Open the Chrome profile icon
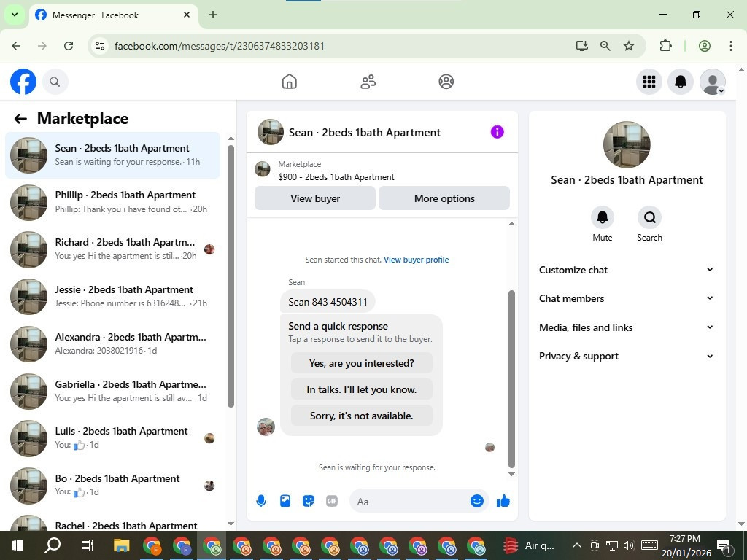 coord(705,46)
